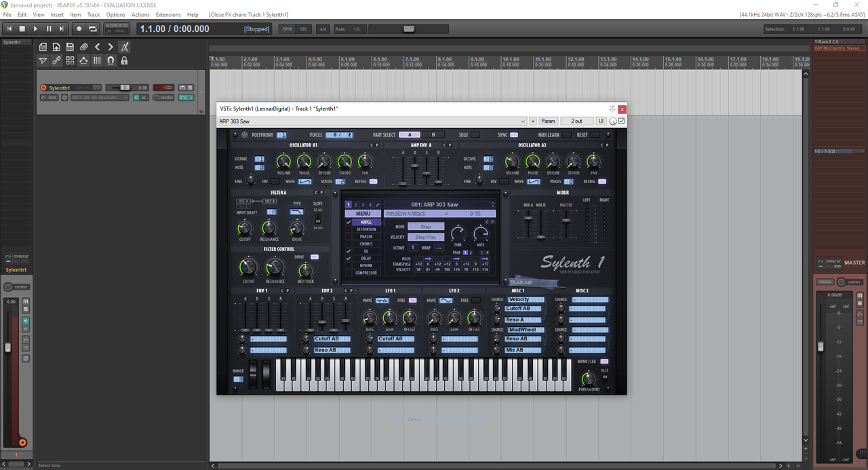This screenshot has width=868, height=470.
Task: Open the ModWheel source dropdown
Action: [526, 330]
